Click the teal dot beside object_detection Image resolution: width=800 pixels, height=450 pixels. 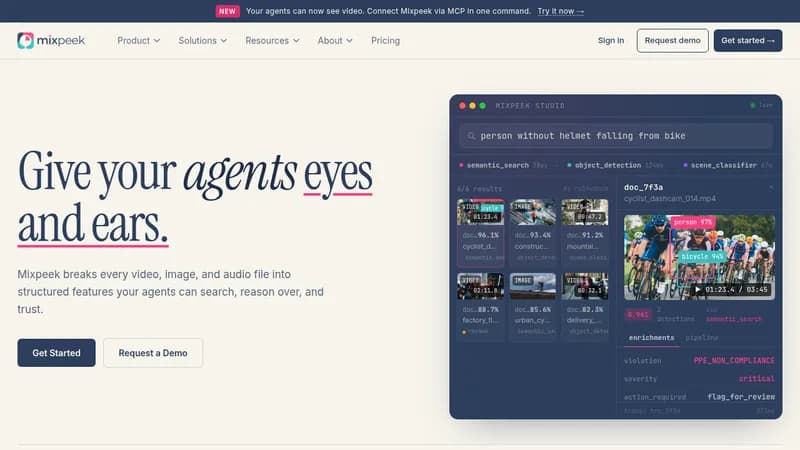point(569,165)
